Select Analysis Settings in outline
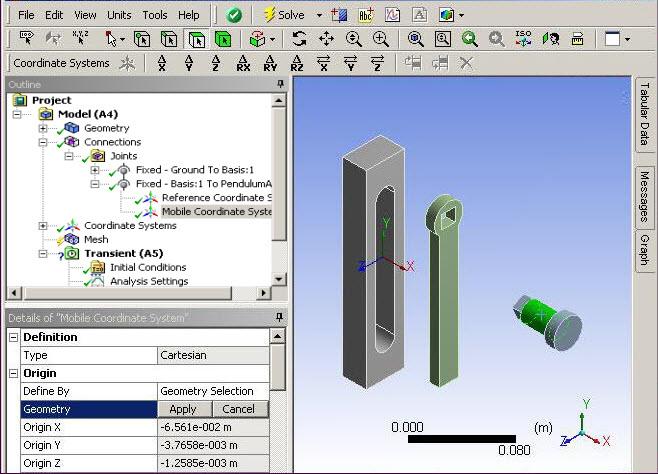 (x=149, y=281)
